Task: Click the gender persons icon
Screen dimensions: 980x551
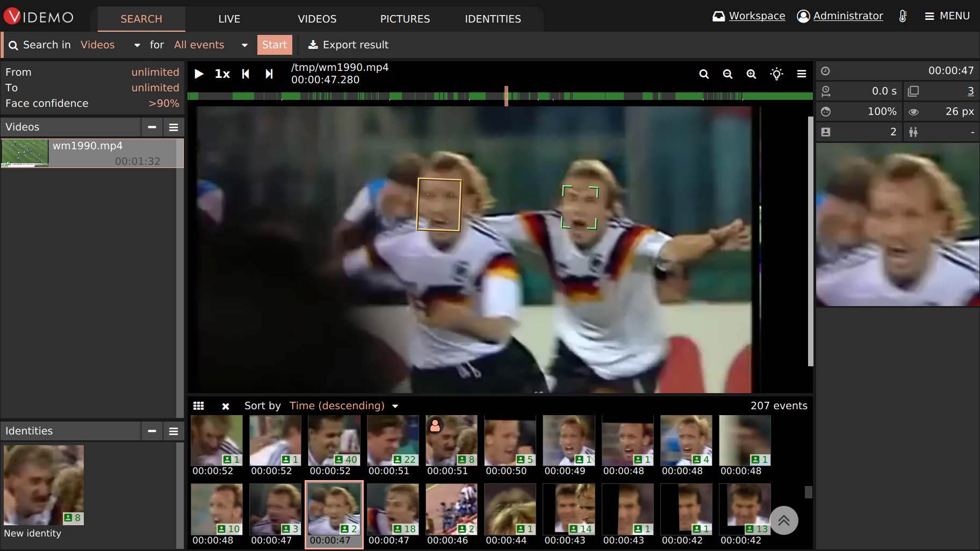Action: pos(913,132)
